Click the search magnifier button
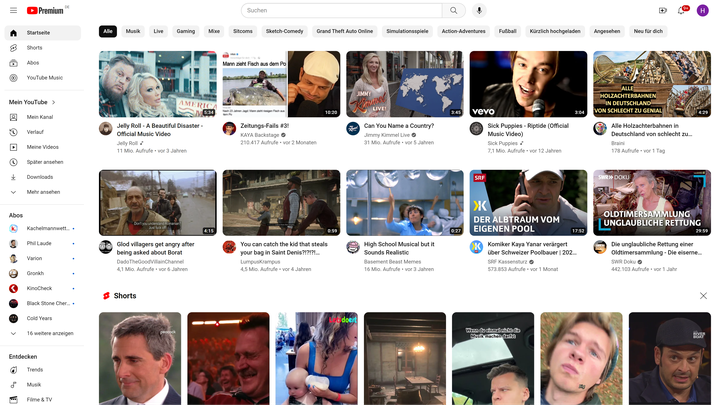Screen dimensions: 720x405 [x=454, y=10]
